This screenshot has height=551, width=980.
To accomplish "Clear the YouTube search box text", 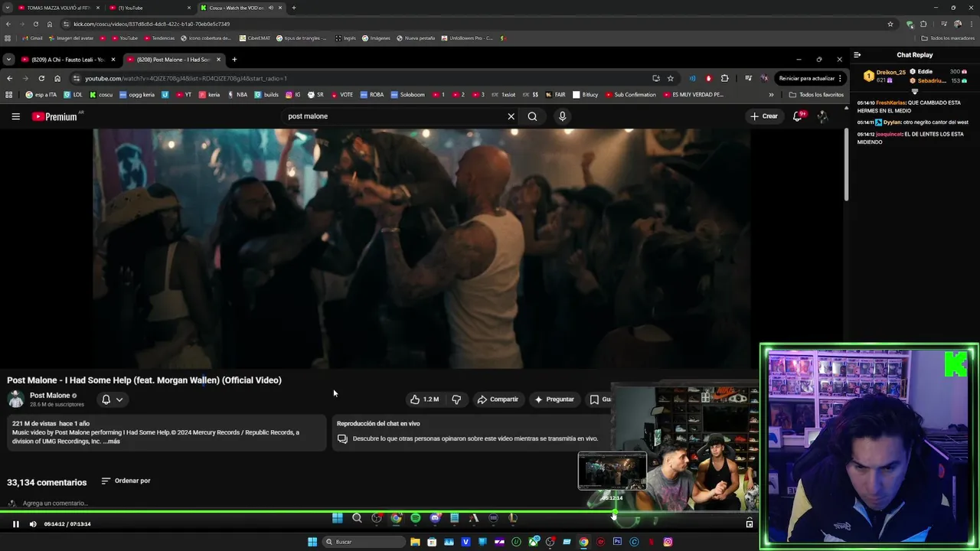I will click(511, 116).
